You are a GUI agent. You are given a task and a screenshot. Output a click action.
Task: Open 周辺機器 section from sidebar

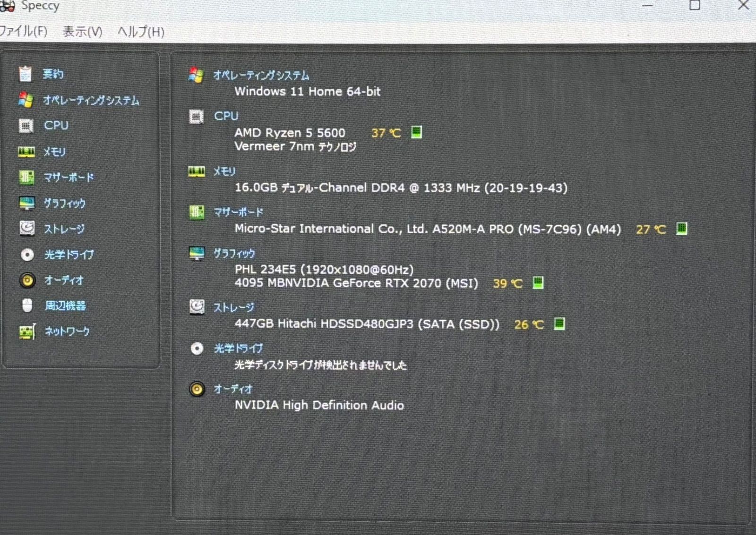[65, 306]
